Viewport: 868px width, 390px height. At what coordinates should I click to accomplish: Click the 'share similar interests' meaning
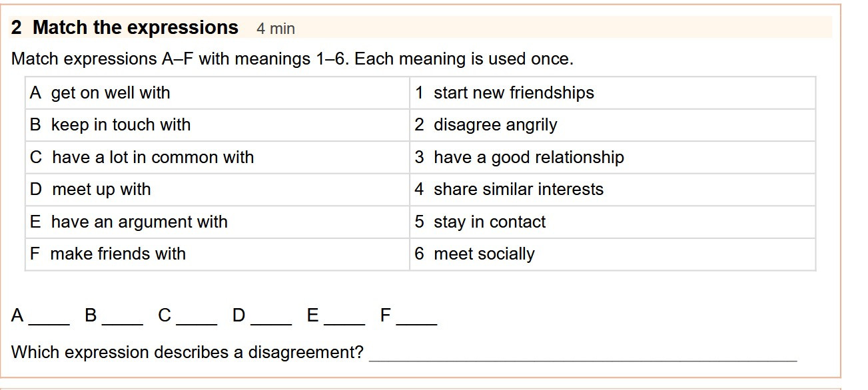click(x=613, y=190)
